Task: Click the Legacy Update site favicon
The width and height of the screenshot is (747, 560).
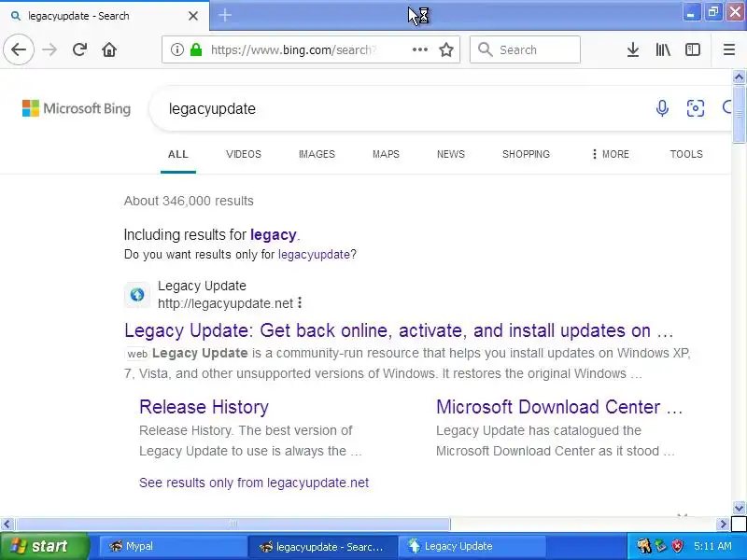Action: pyautogui.click(x=137, y=295)
